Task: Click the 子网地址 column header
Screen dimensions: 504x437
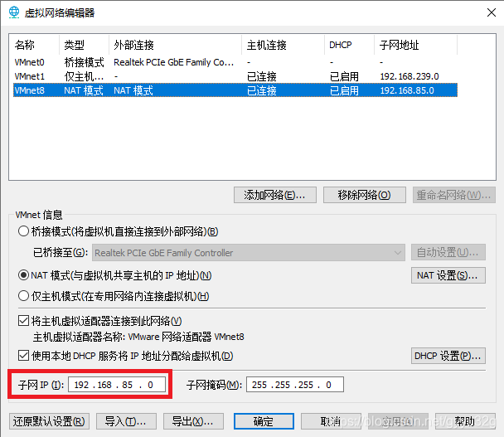Action: coord(415,45)
